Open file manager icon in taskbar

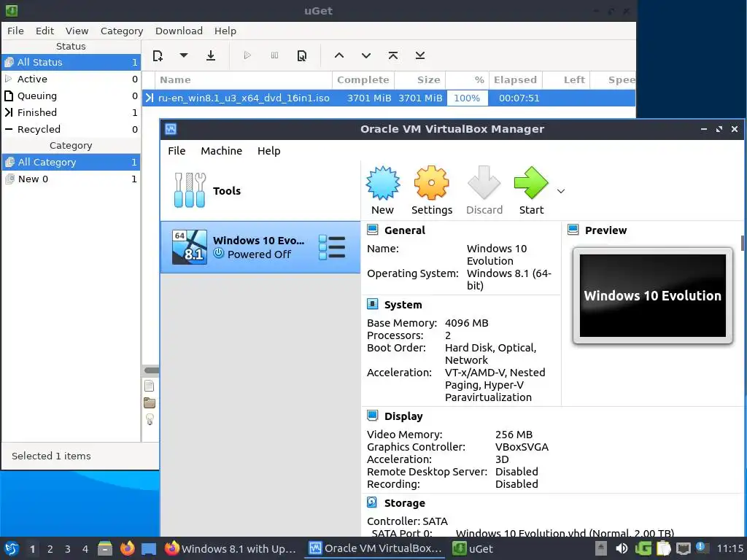[105, 548]
